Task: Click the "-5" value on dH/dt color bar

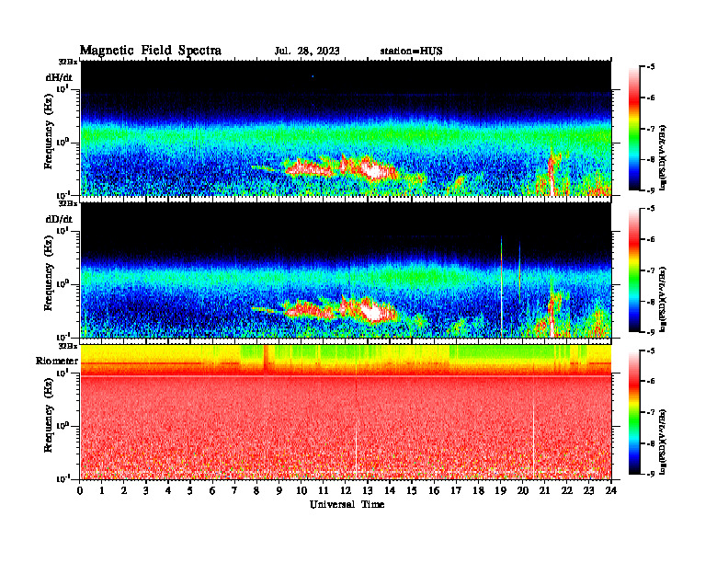Action: (x=651, y=67)
